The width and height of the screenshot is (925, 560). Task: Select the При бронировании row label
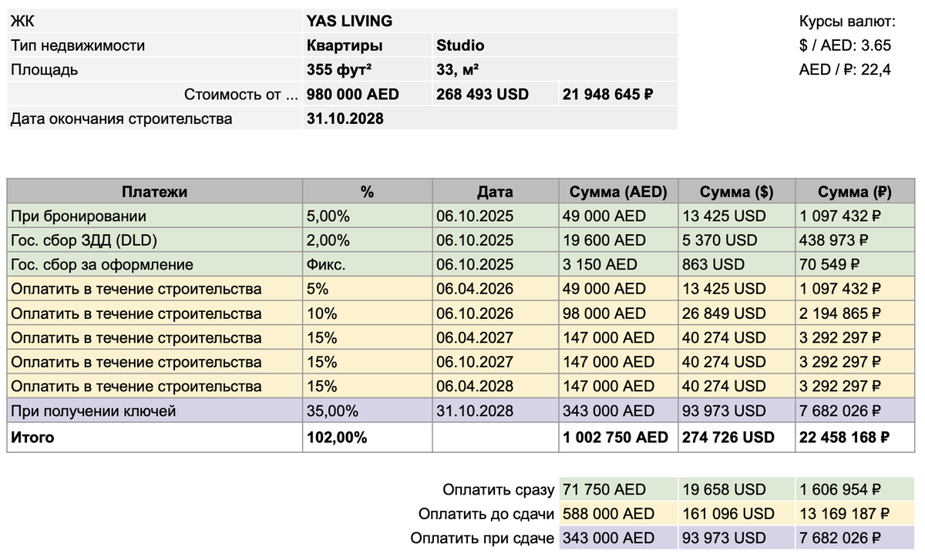point(79,216)
